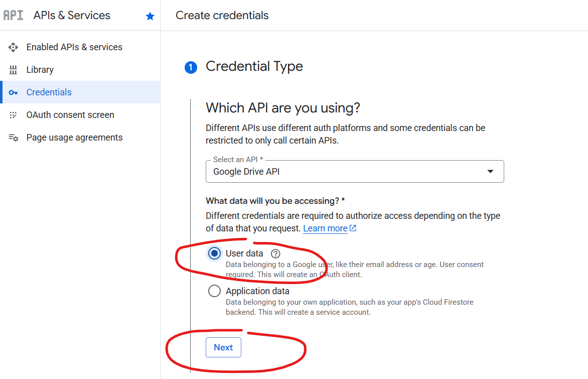Click the Enabled APIs & services icon

[14, 47]
